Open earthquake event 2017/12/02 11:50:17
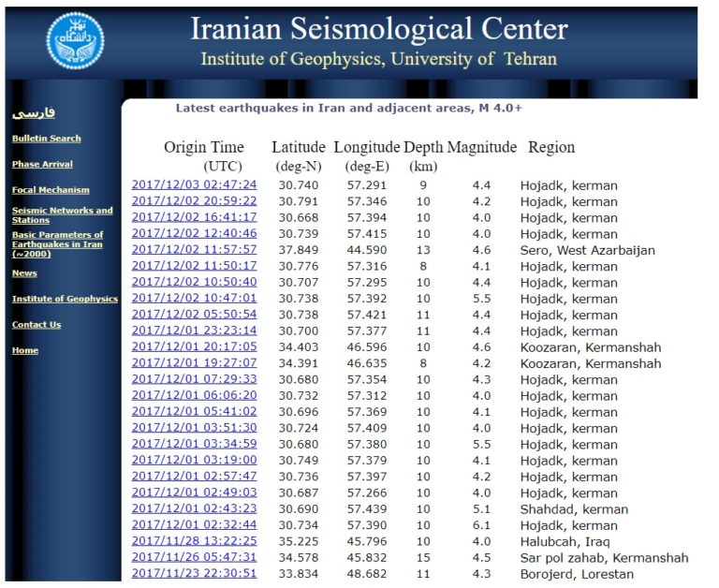719x588 pixels. [194, 266]
